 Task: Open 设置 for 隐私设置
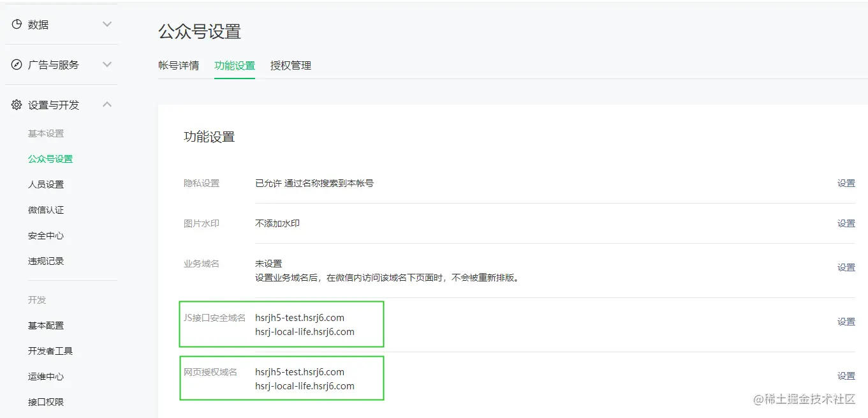(x=846, y=183)
